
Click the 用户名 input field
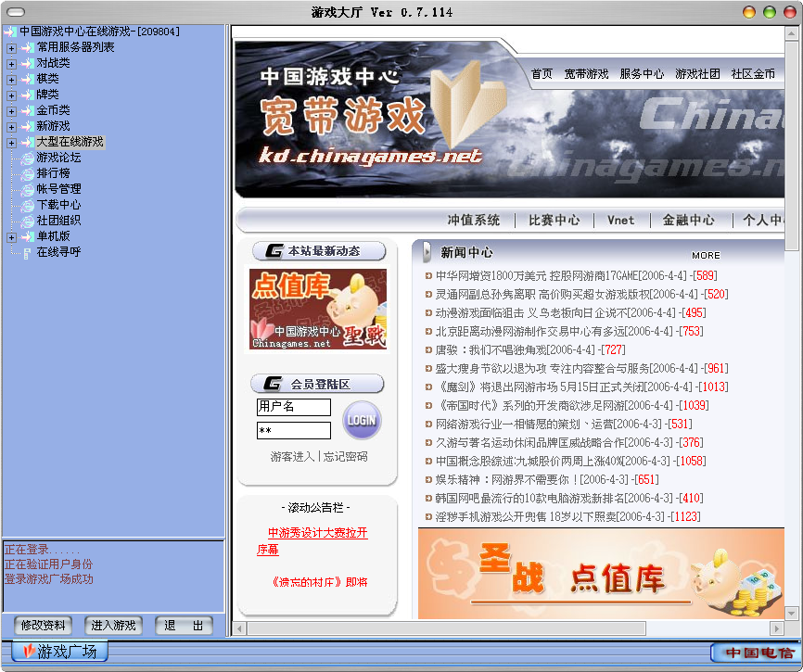293,407
